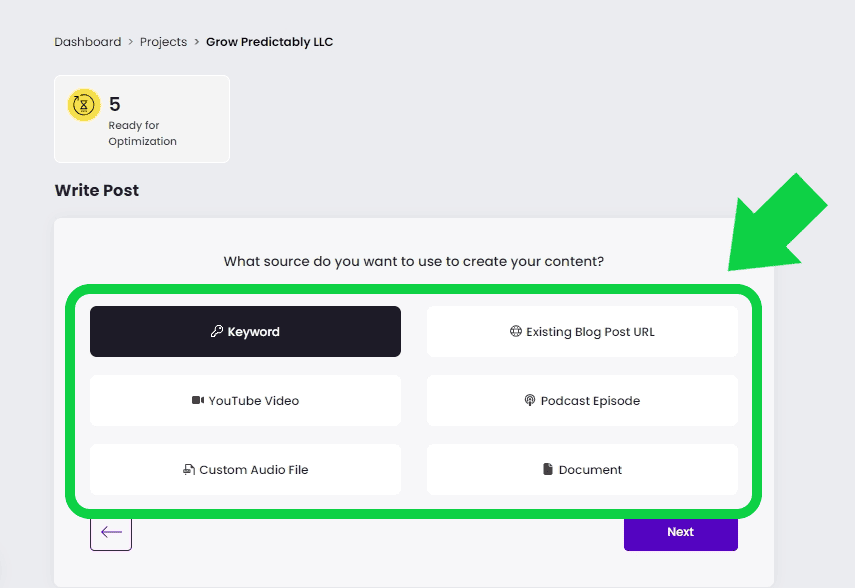Click the audio file icon for Custom Audio File
This screenshot has width=855, height=588.
(189, 469)
